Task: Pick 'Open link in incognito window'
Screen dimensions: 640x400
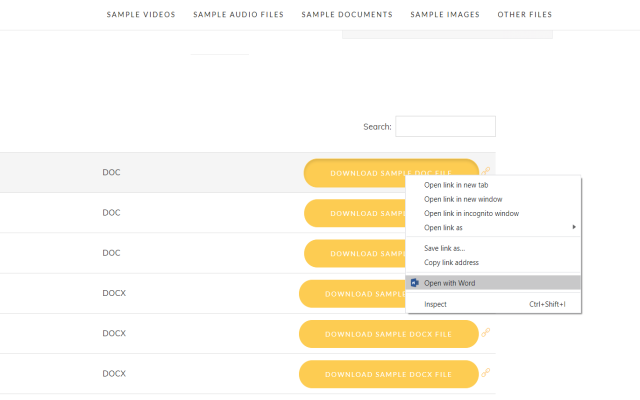Action: pos(471,213)
